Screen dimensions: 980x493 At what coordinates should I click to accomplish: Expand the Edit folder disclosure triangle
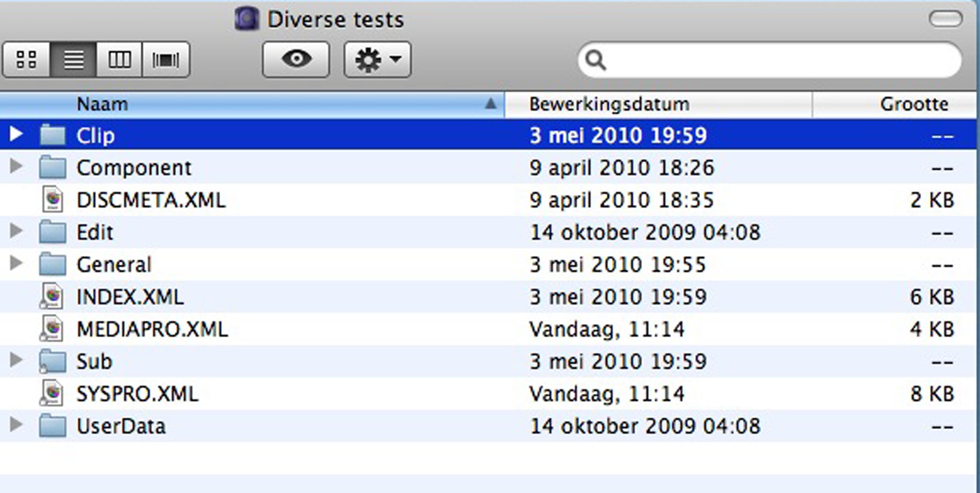[x=16, y=231]
